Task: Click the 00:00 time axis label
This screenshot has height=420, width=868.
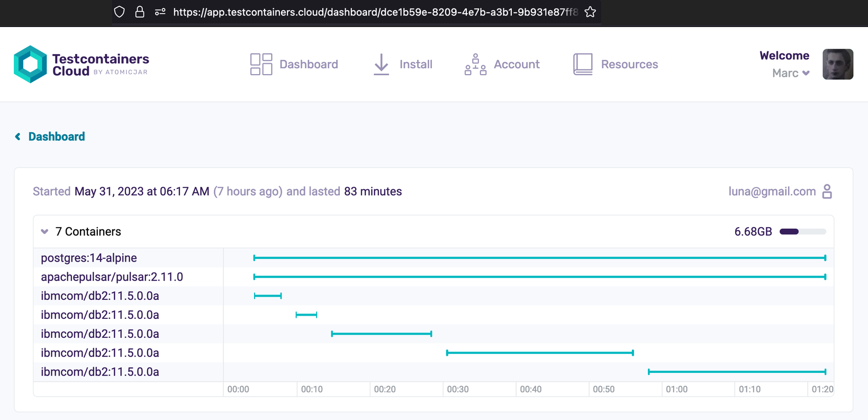Action: pos(238,389)
